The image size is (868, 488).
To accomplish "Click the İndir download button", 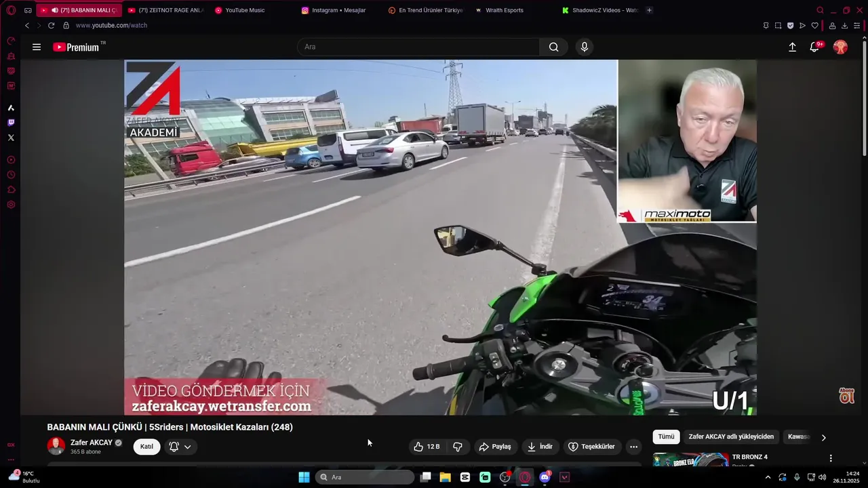I will 540,447.
